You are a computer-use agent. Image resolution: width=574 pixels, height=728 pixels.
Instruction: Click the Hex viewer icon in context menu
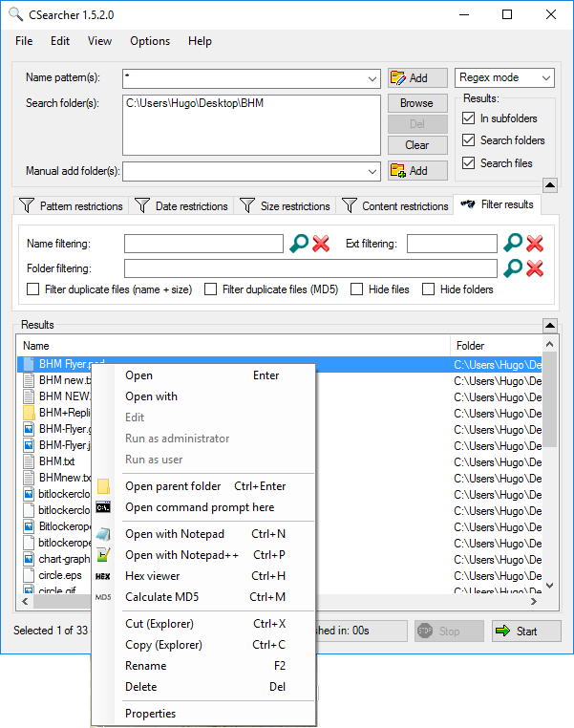(x=103, y=576)
